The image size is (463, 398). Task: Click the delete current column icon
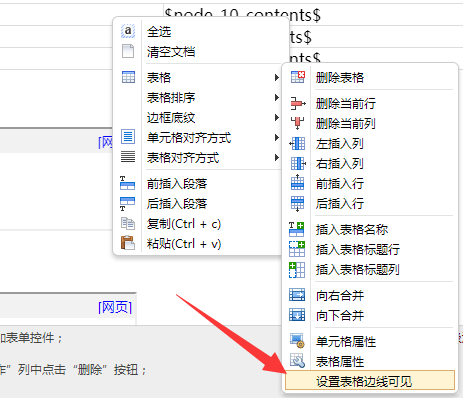297,123
